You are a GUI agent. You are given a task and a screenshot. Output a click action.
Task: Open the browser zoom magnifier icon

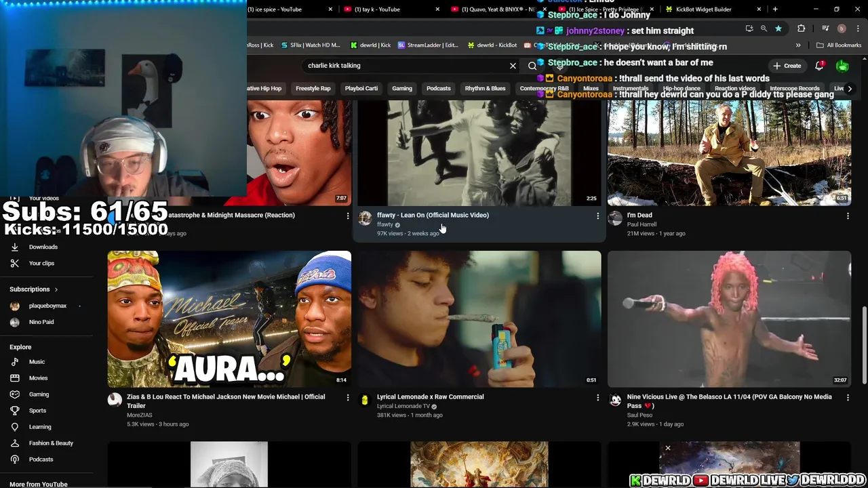(764, 28)
